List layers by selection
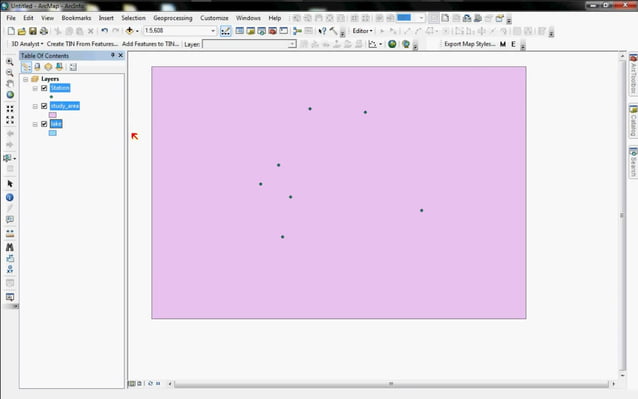The height and width of the screenshot is (399, 638). click(x=59, y=67)
